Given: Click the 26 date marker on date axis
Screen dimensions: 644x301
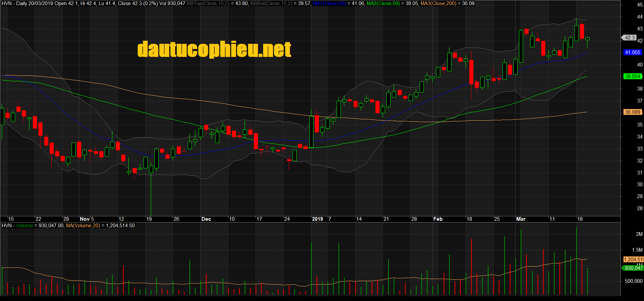Looking at the screenshot, I should pyautogui.click(x=176, y=219).
